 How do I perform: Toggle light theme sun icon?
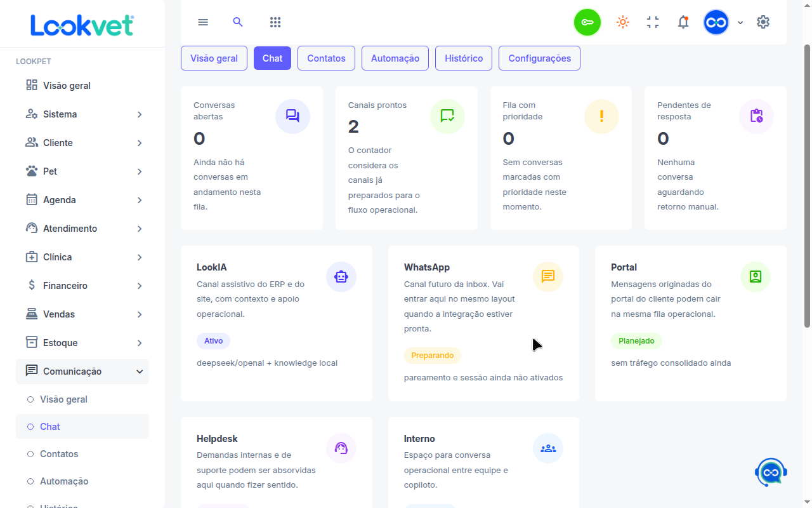pos(623,22)
